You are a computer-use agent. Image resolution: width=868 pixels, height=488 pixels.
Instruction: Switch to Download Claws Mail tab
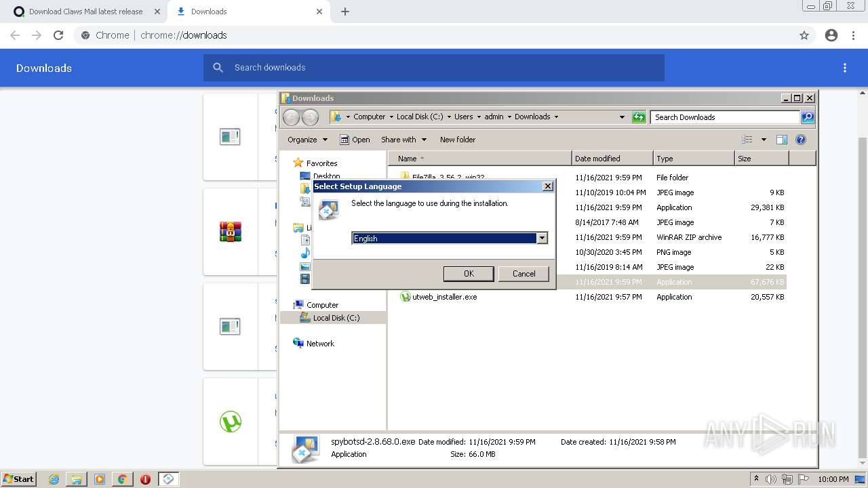(x=85, y=12)
